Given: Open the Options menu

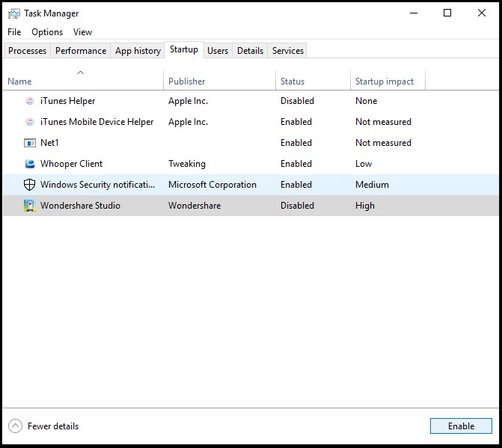Looking at the screenshot, I should pos(47,32).
